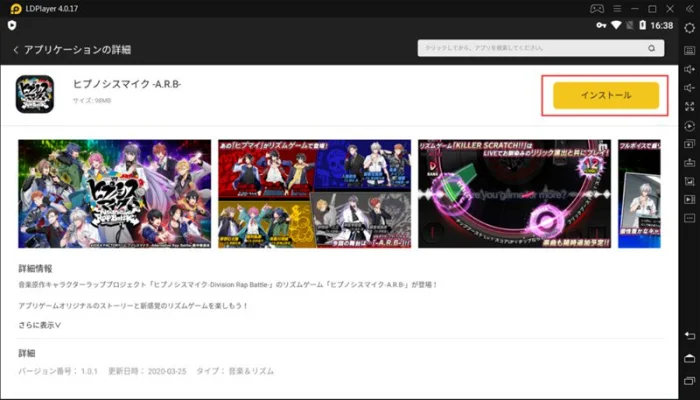Expand description via さらに表示
Screen dimensions: 700x400
[40, 325]
